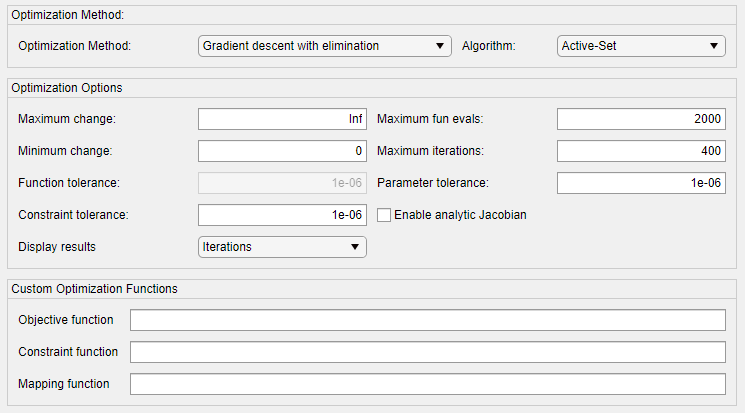Viewport: 745px width, 413px height.
Task: Click the Objective function text box
Action: pyautogui.click(x=427, y=320)
